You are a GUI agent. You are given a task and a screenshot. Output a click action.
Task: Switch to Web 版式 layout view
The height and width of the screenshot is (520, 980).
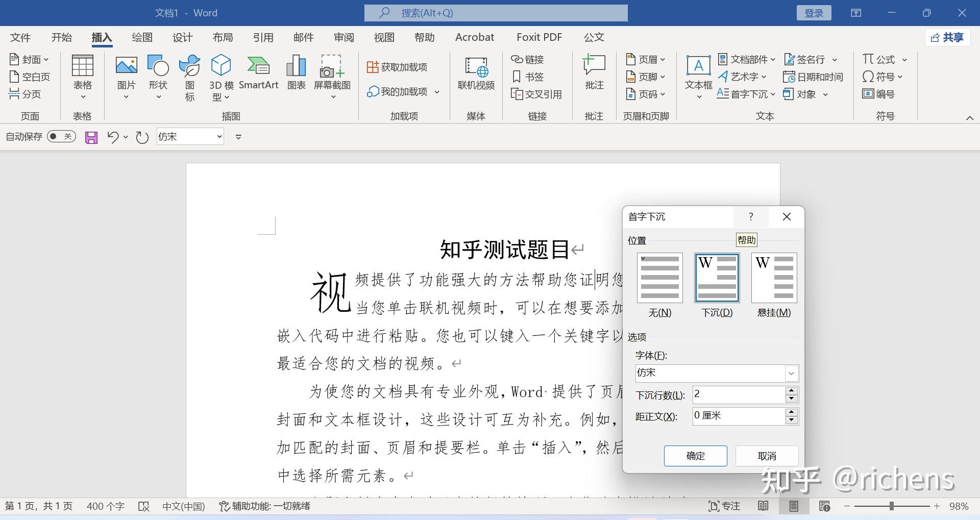[x=824, y=506]
